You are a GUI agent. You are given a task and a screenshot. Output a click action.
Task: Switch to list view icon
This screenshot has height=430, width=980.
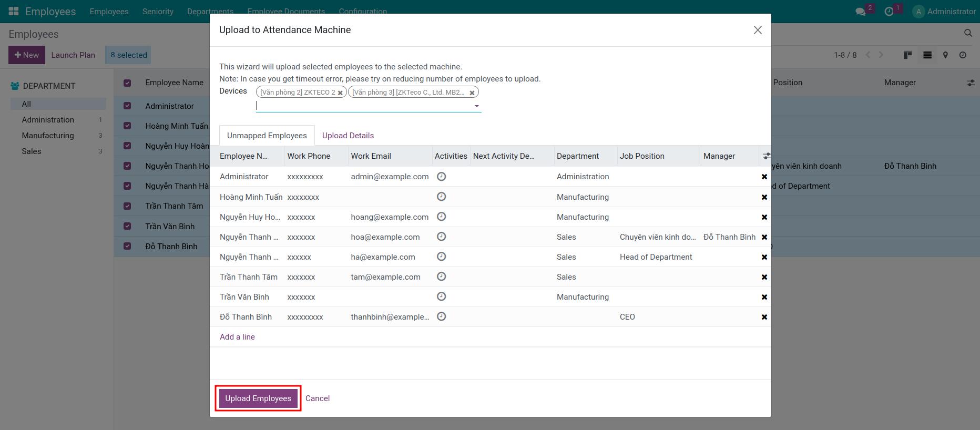tap(927, 55)
